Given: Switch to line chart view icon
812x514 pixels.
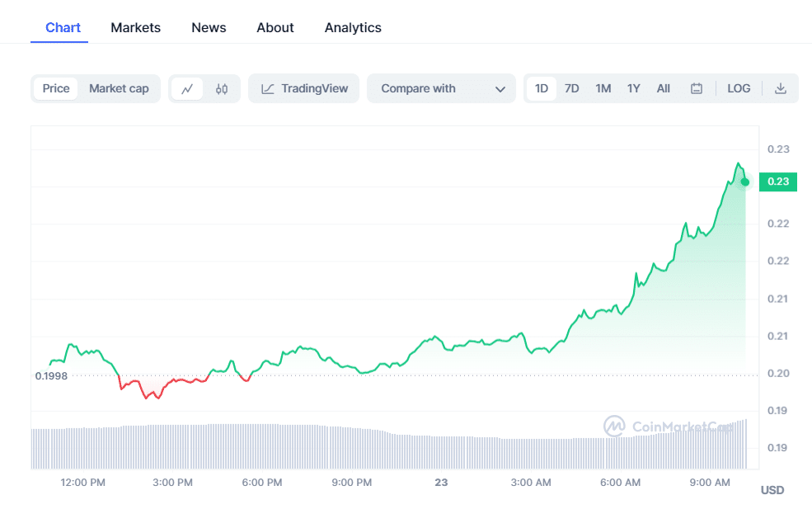Looking at the screenshot, I should coord(187,89).
